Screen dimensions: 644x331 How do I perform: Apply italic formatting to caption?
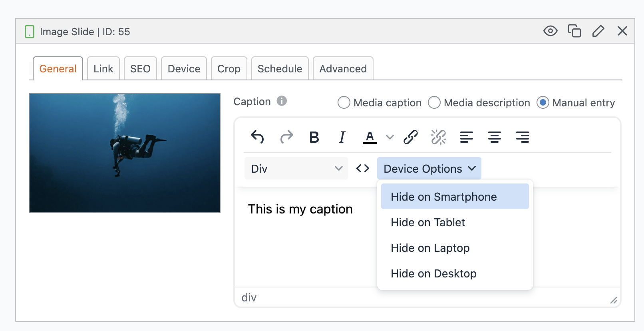point(342,137)
